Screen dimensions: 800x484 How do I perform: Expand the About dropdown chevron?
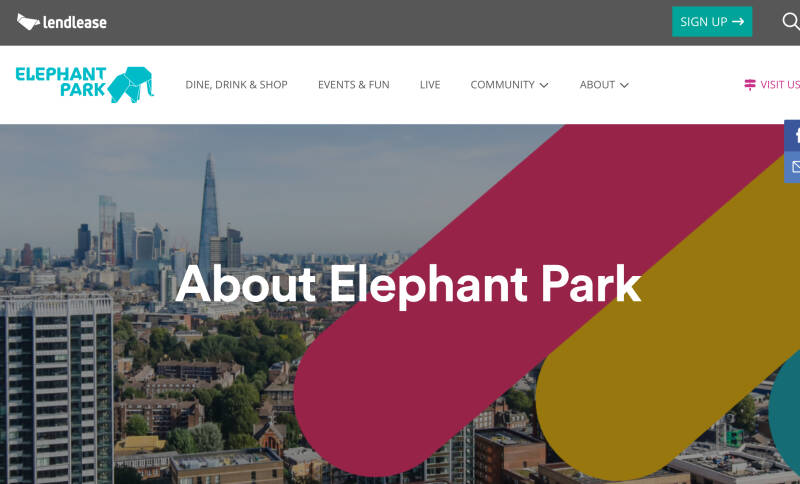pos(624,85)
